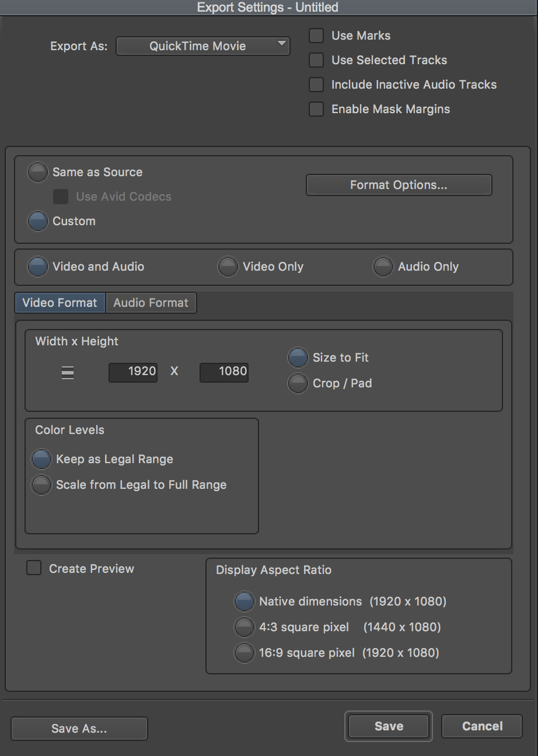Viewport: 538px width, 756px height.
Task: Switch to the Audio Format tab
Action: 151,303
